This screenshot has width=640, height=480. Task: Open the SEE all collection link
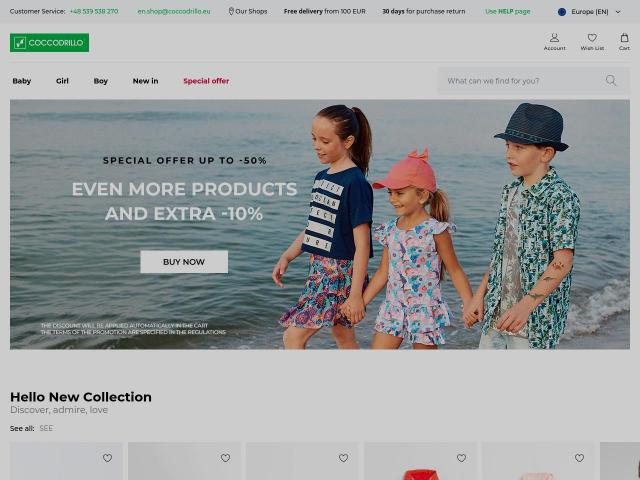(46, 428)
